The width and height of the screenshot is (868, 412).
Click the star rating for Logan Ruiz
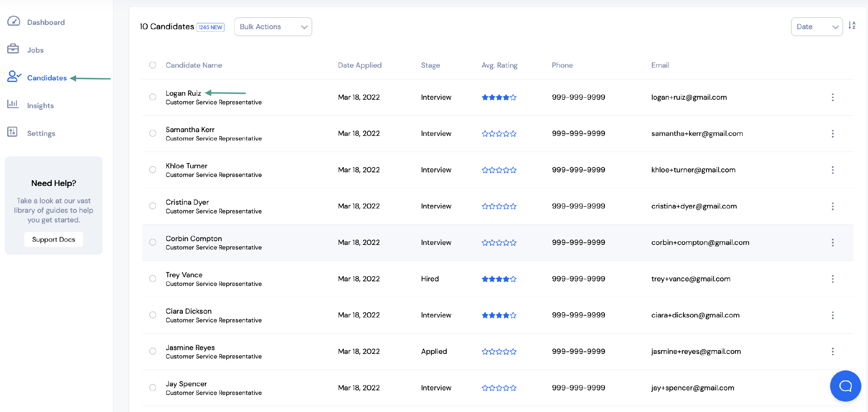pos(499,97)
